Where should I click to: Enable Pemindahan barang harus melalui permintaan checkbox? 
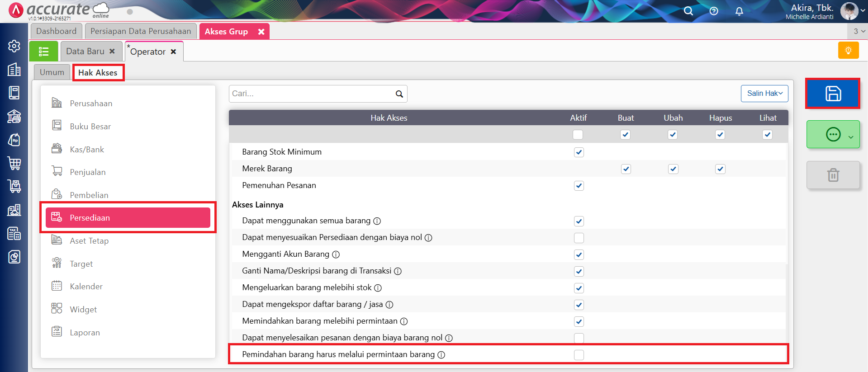point(579,355)
